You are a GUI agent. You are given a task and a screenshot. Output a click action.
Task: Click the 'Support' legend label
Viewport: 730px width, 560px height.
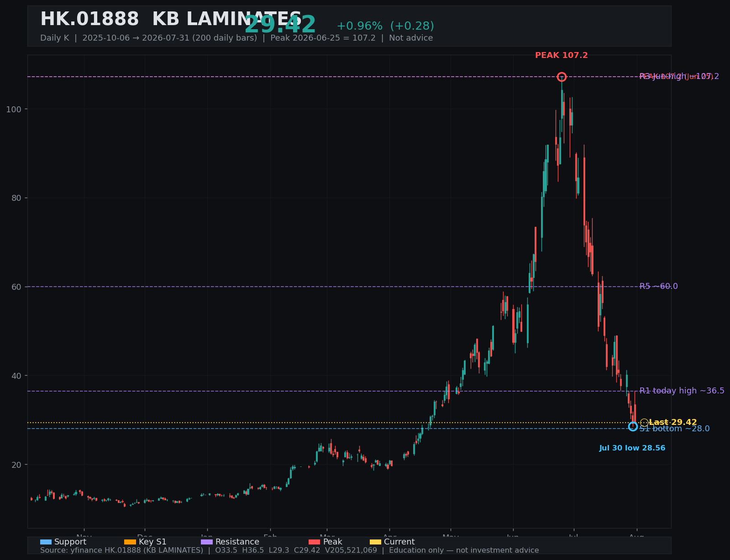(70, 542)
